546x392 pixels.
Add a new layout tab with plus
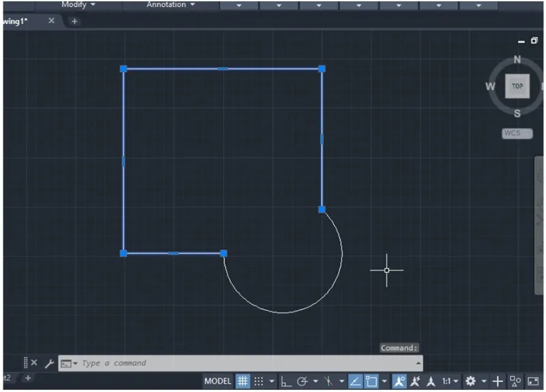[x=28, y=378]
